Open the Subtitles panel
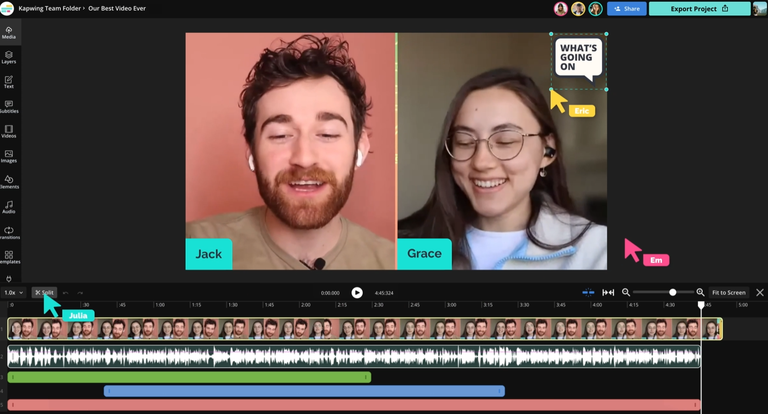 (x=9, y=107)
